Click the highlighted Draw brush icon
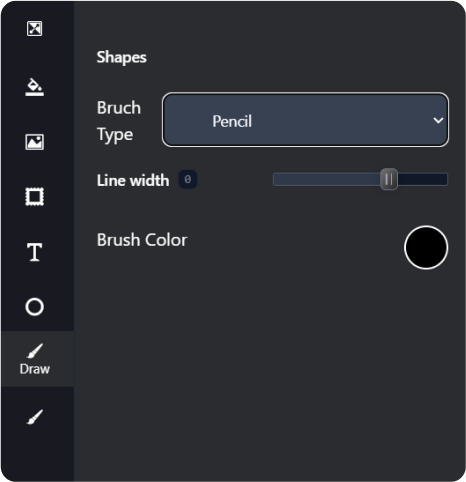This screenshot has height=482, width=466. click(x=35, y=351)
